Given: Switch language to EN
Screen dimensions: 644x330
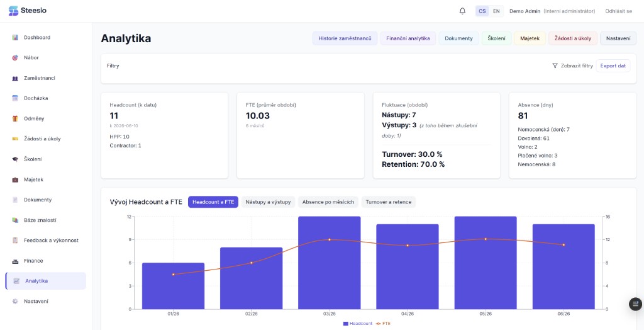Looking at the screenshot, I should click(x=496, y=11).
